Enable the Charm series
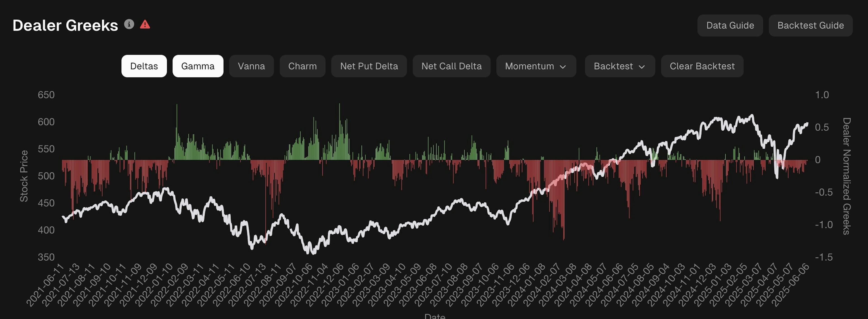Viewport: 868px width, 319px height. [302, 66]
